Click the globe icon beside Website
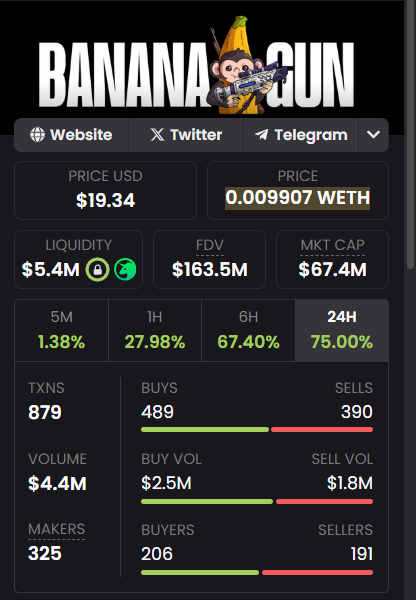Image resolution: width=416 pixels, height=600 pixels. coord(37,135)
